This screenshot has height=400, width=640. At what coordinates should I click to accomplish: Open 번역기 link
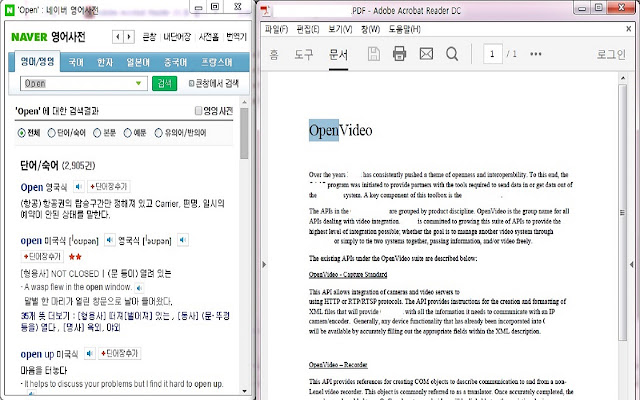point(236,37)
